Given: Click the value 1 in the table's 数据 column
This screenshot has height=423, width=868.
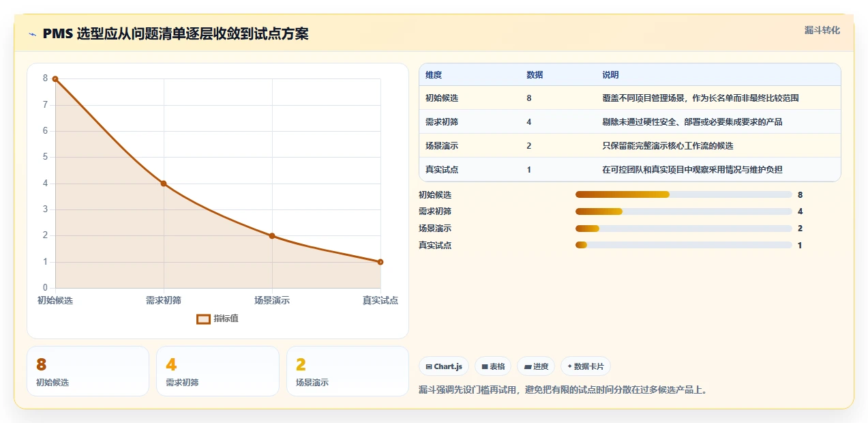Looking at the screenshot, I should (529, 170).
